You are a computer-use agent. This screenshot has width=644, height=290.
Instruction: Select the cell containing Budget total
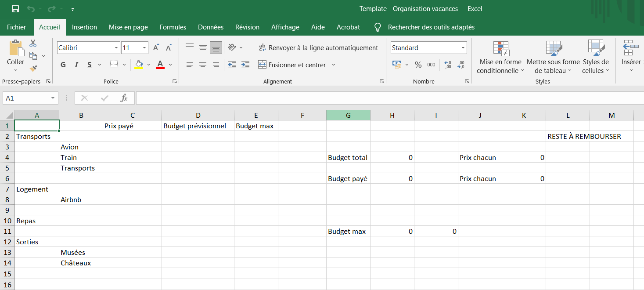pyautogui.click(x=348, y=157)
